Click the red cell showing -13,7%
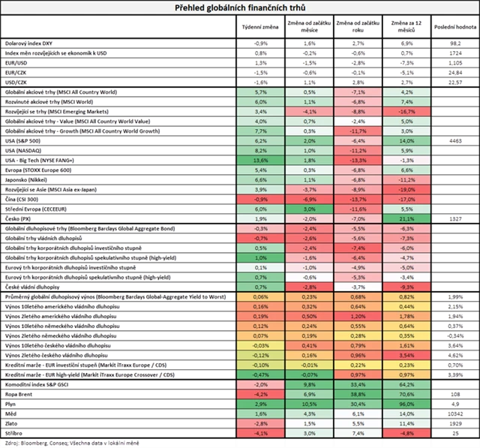 click(x=358, y=199)
